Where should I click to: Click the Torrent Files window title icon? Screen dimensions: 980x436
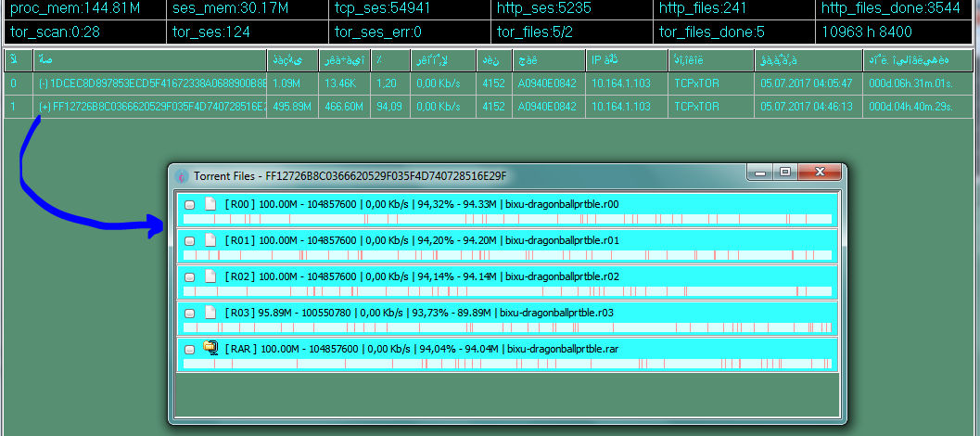[x=182, y=176]
